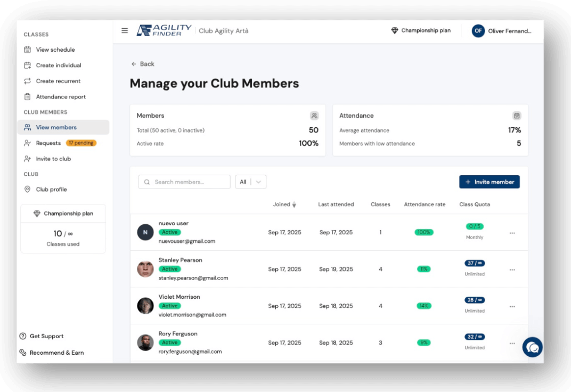Open Club profile page

(x=63, y=189)
